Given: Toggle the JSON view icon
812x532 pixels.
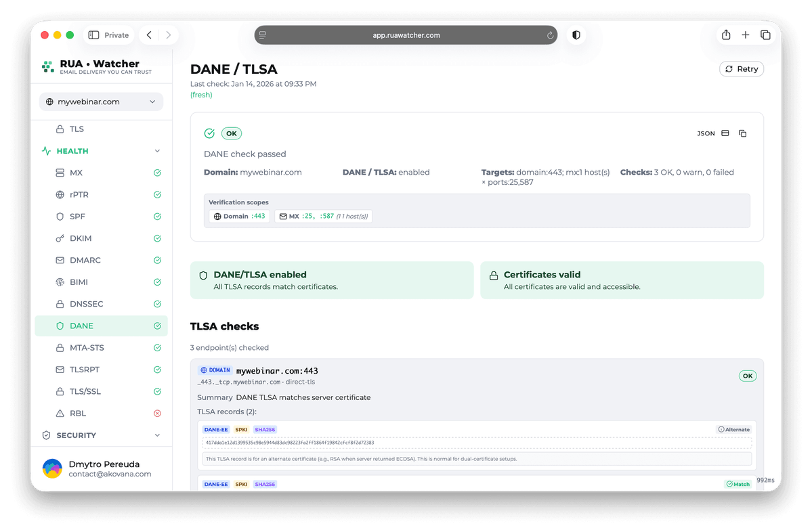Looking at the screenshot, I should (725, 133).
